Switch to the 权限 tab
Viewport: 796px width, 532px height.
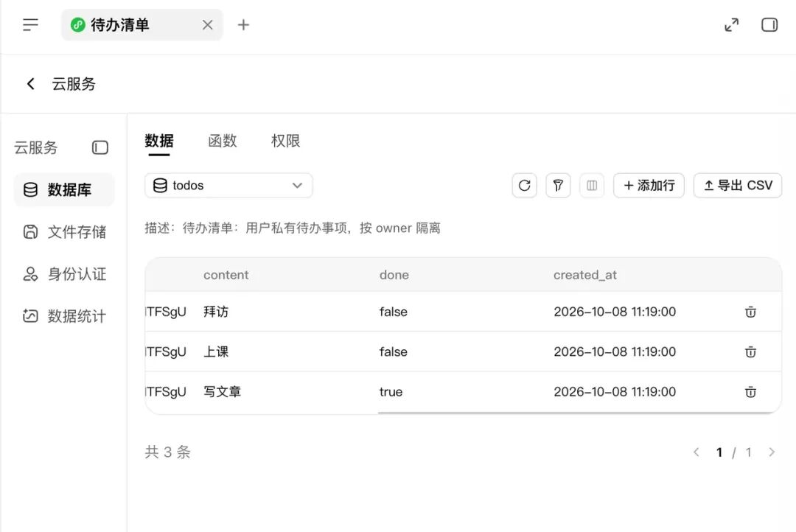285,141
